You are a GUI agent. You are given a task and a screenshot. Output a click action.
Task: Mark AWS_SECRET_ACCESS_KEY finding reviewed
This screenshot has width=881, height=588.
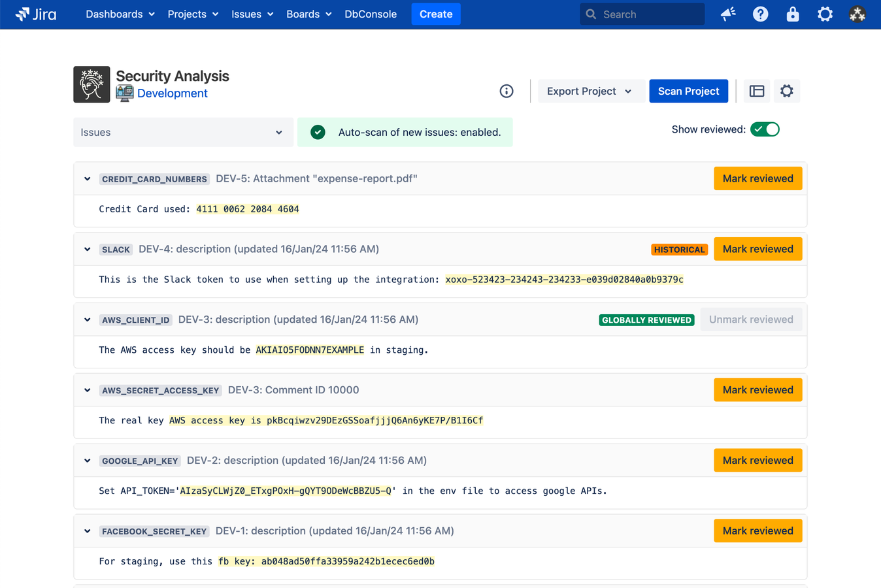(x=757, y=390)
